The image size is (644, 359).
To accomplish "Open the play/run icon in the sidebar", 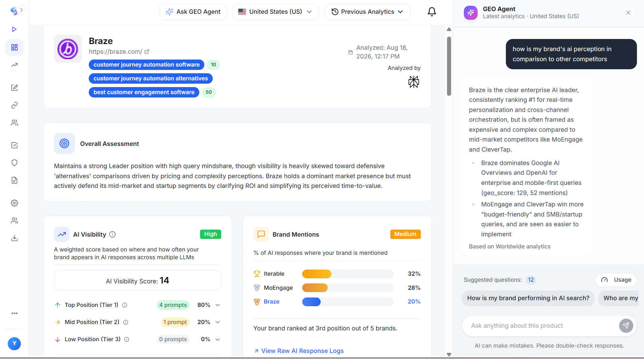I will pos(14,29).
